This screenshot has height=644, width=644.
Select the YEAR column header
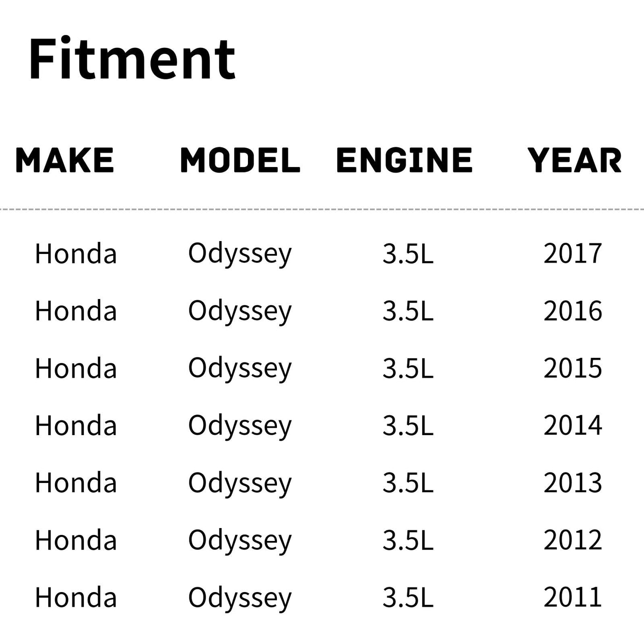[x=575, y=161]
